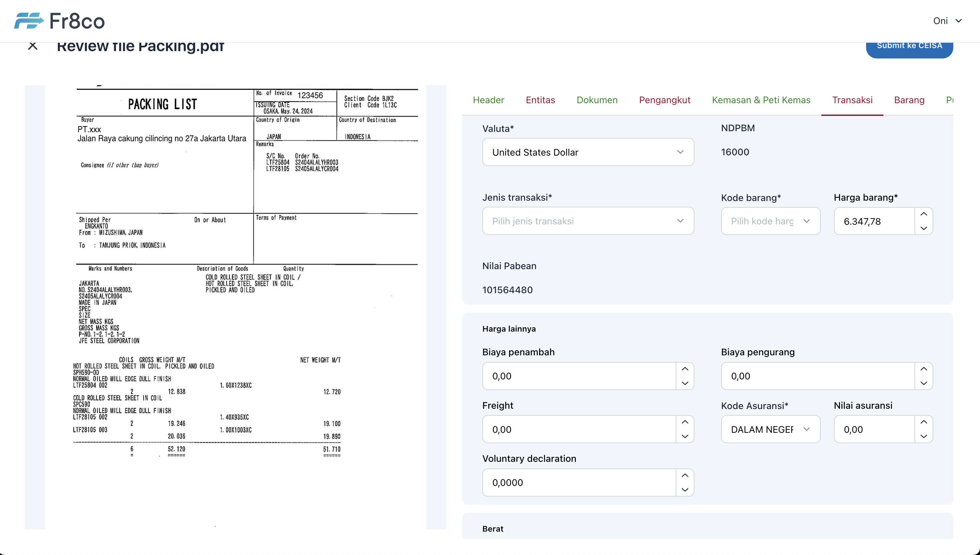Increase Harga barang with up arrow
The image size is (980, 555).
coord(924,214)
